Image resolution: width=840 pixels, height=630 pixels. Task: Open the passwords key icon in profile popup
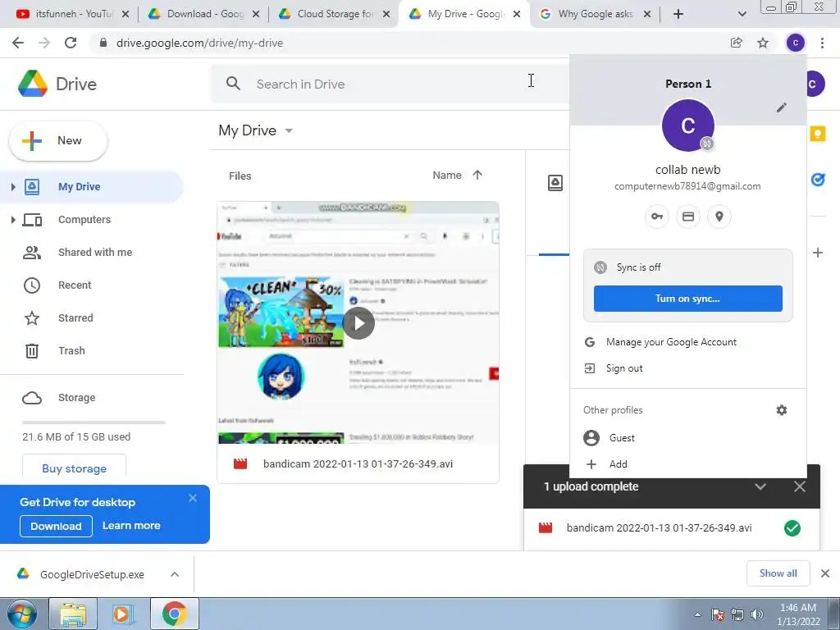(657, 217)
